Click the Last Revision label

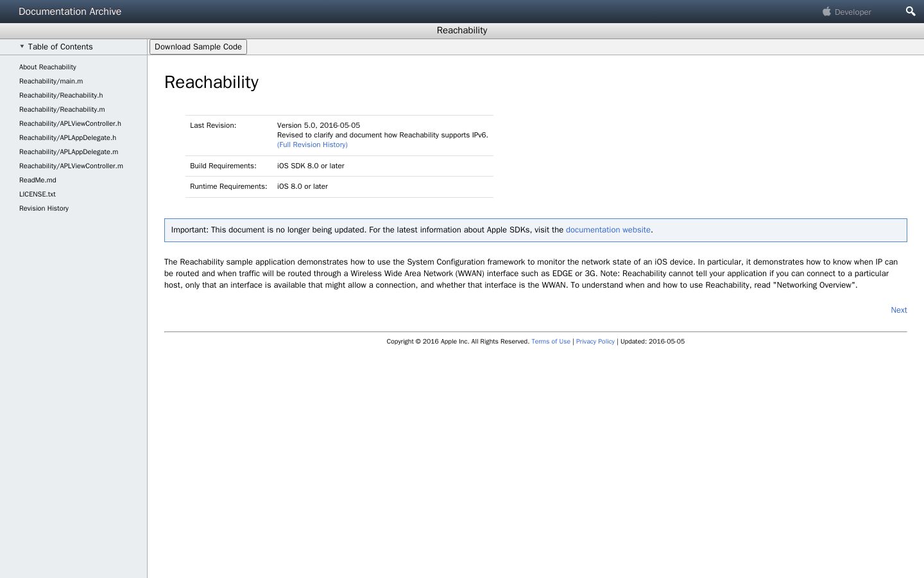click(x=213, y=125)
